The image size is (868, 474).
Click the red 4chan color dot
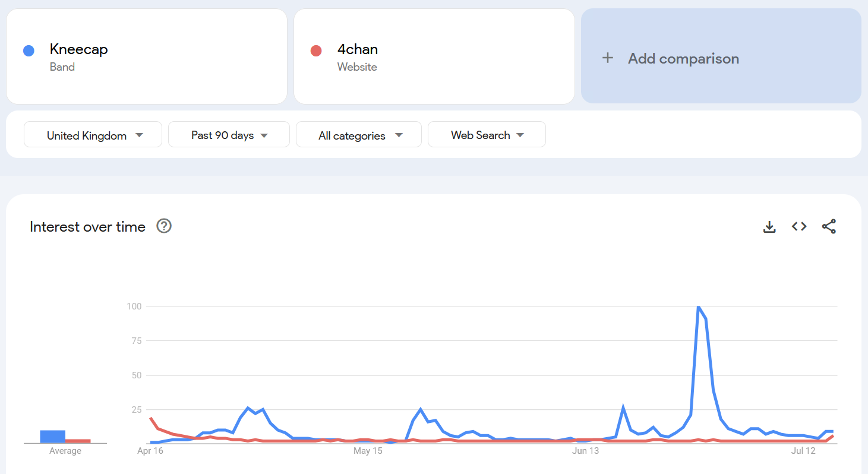coord(316,50)
